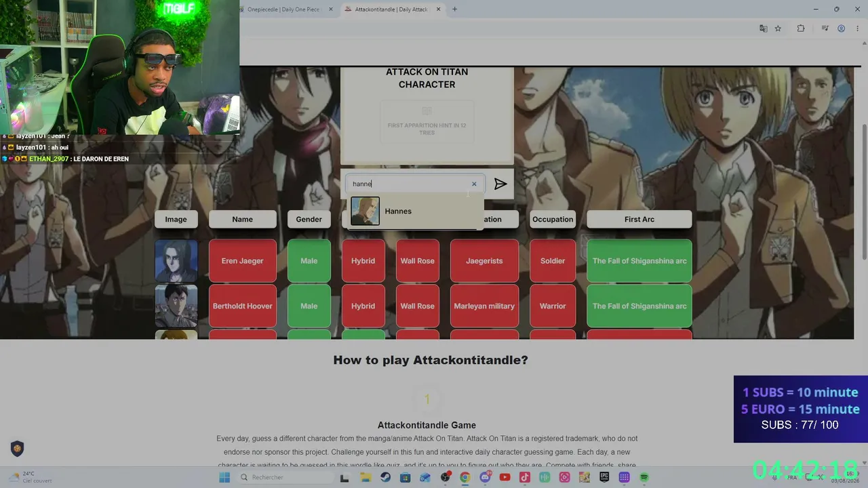Open the browser media controls icon
868x488 pixels.
[x=825, y=28]
